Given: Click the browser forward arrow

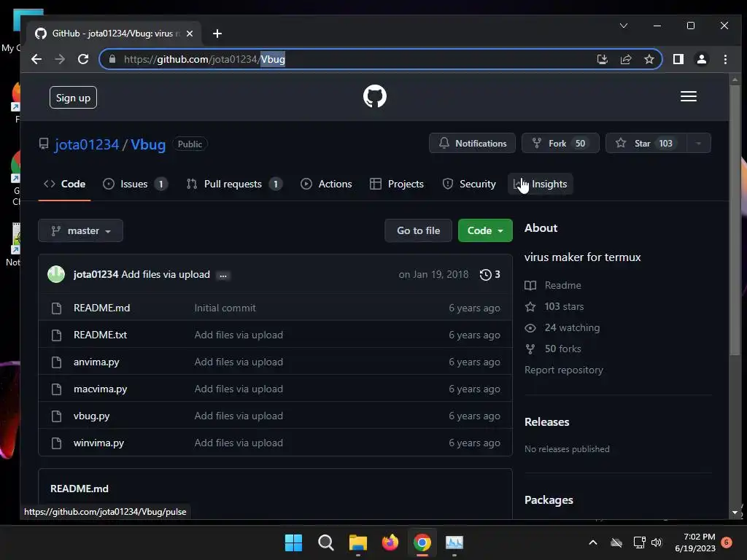Looking at the screenshot, I should coord(60,59).
